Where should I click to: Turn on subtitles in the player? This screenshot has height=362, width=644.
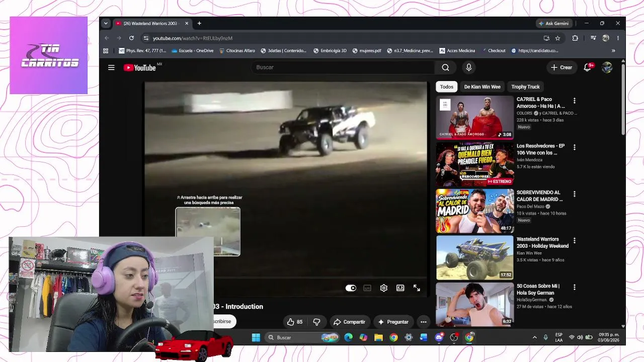[x=367, y=288]
